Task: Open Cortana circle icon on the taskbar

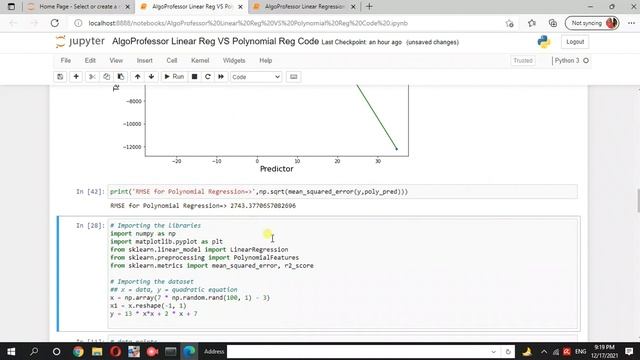Action: [x=56, y=351]
